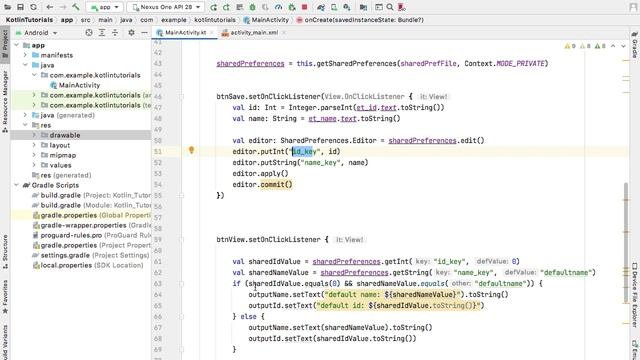This screenshot has width=640, height=360.
Task: Click the Debug app bug icon
Action: [x=252, y=7]
